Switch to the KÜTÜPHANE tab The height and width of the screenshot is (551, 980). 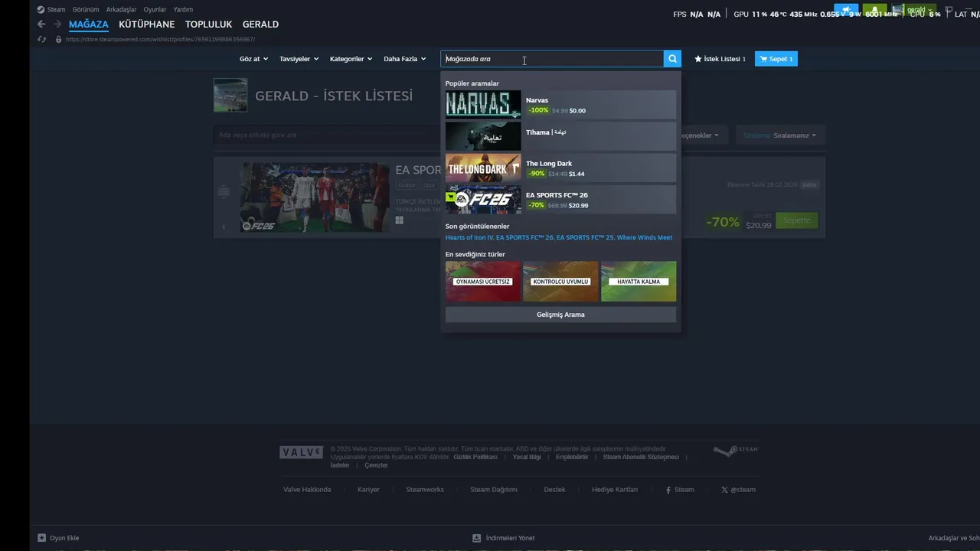coord(147,24)
